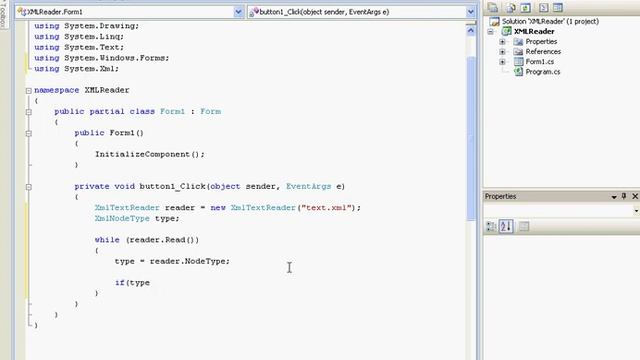
Task: Click the 'using System.Linq;' line
Action: tap(79, 36)
